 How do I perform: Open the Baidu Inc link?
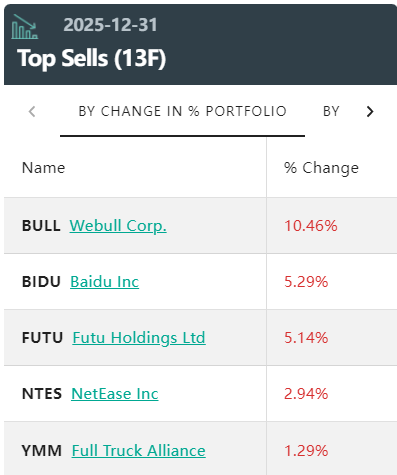(x=104, y=282)
